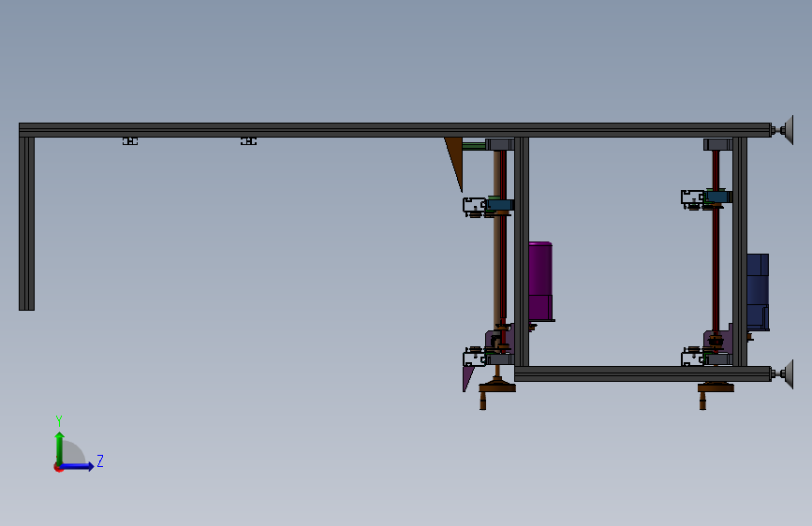Image resolution: width=812 pixels, height=526 pixels.
Task: Select the long top horizontal aluminum beam
Action: click(x=395, y=130)
